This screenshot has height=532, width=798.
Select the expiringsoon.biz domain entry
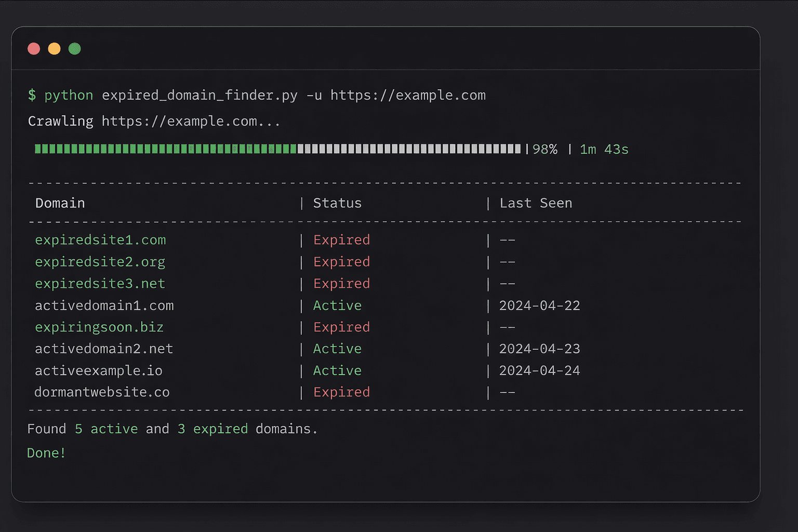(x=99, y=327)
